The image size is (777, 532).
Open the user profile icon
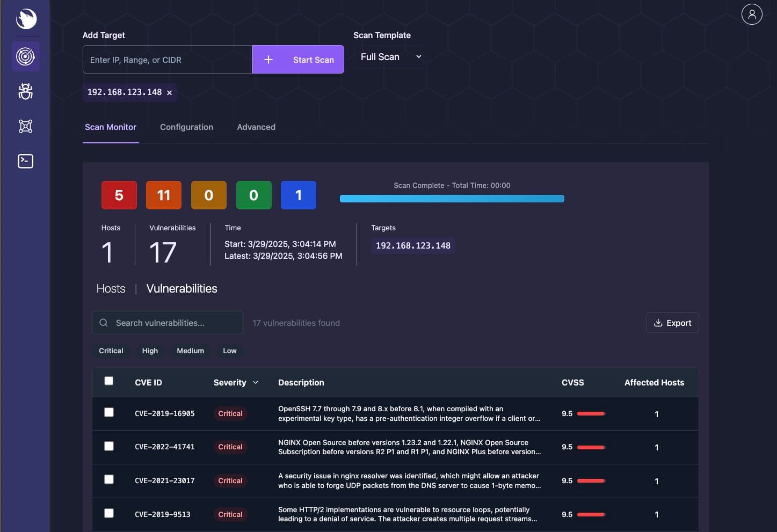click(751, 14)
